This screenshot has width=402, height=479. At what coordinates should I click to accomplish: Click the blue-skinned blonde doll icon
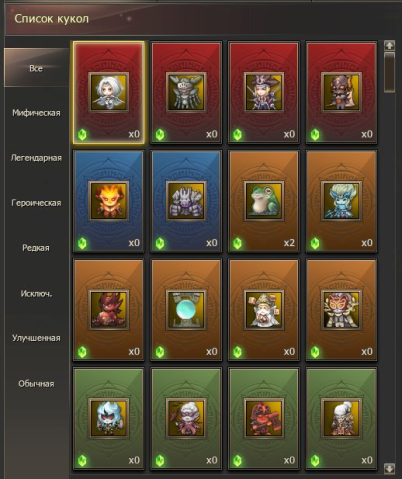point(341,201)
